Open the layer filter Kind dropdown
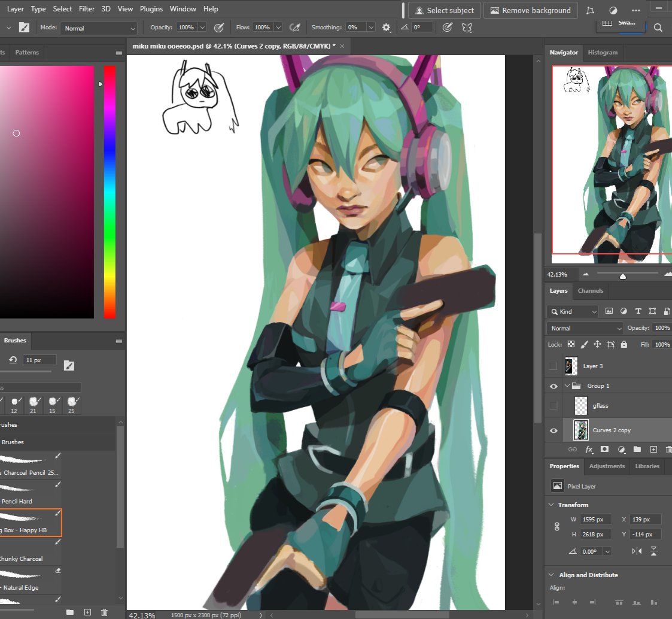672x619 pixels. point(573,312)
